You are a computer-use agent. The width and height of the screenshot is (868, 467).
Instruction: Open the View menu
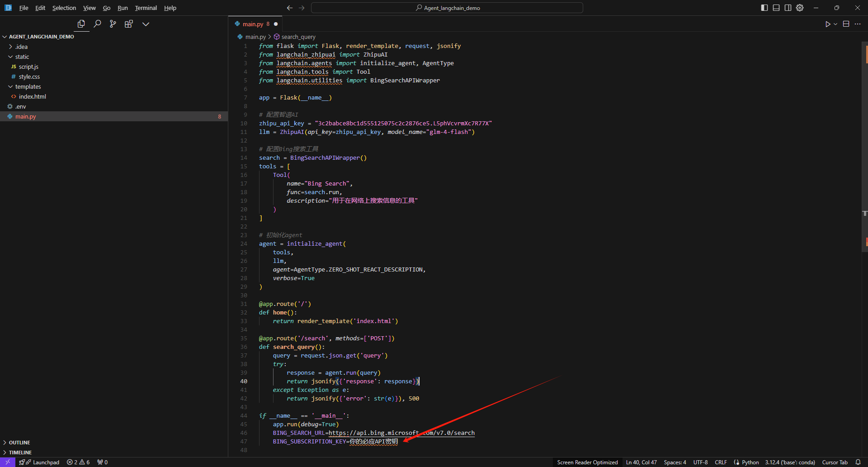click(x=90, y=8)
